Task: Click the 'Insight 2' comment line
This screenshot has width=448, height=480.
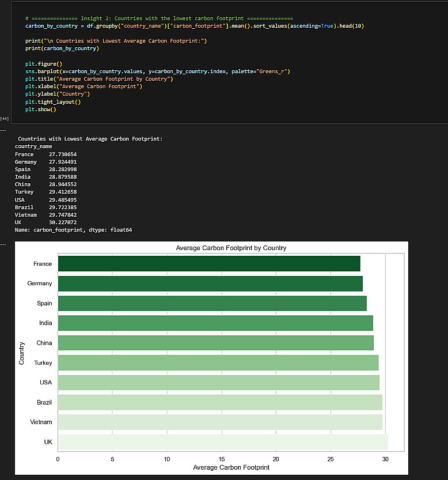Action: point(159,19)
